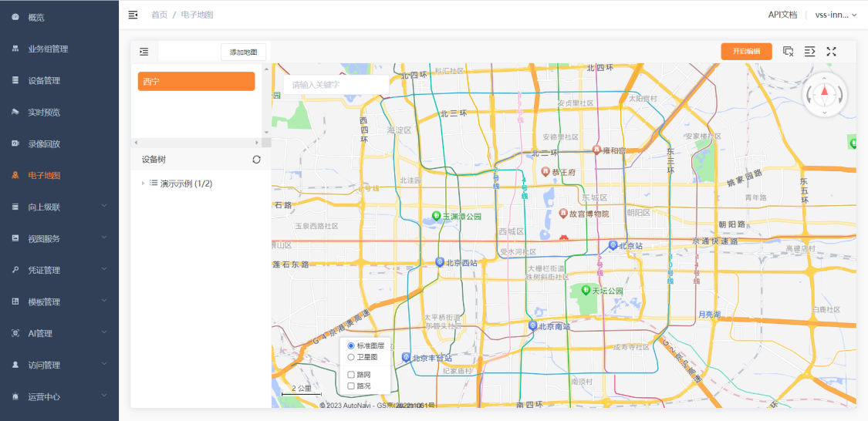Click the 设备管理 sidebar icon
The width and height of the screenshot is (868, 421).
[15, 80]
